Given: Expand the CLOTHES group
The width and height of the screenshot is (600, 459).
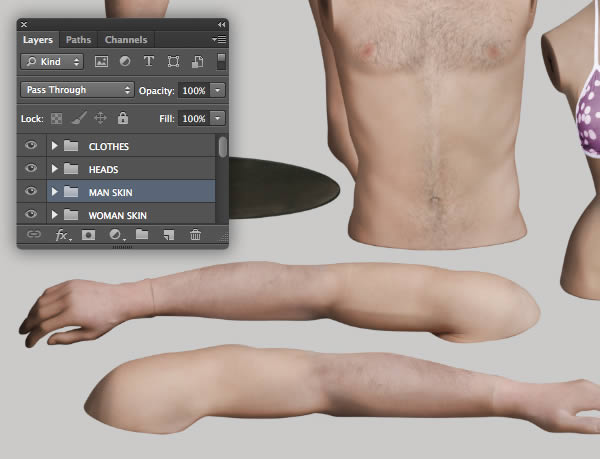Looking at the screenshot, I should 55,146.
